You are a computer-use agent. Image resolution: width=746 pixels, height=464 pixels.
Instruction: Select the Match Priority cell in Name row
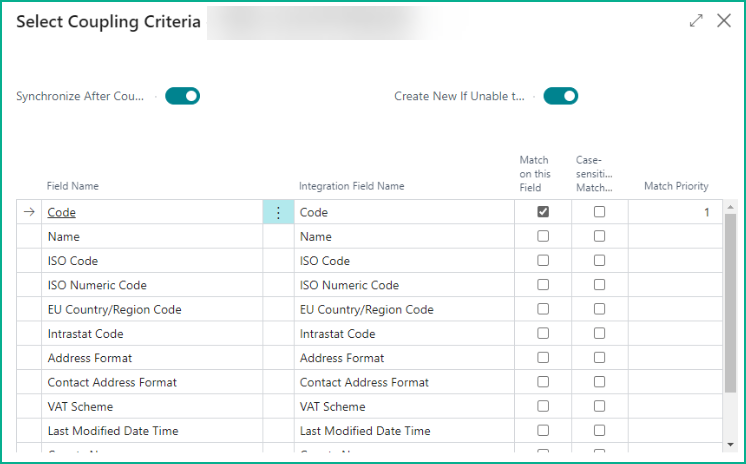(676, 237)
